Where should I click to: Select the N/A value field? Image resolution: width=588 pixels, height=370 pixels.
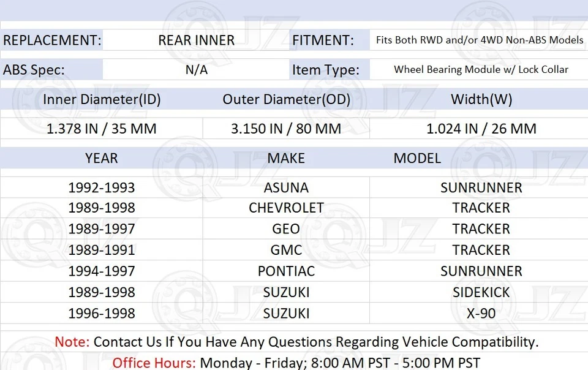[196, 70]
